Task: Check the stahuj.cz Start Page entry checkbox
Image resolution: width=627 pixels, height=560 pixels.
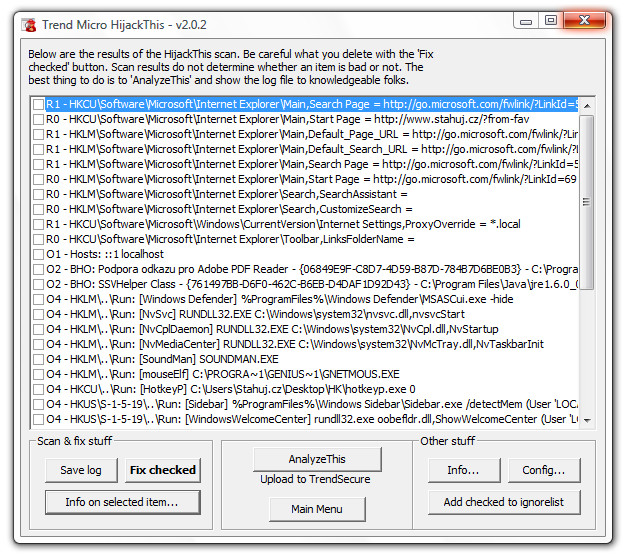Action: pyautogui.click(x=38, y=119)
